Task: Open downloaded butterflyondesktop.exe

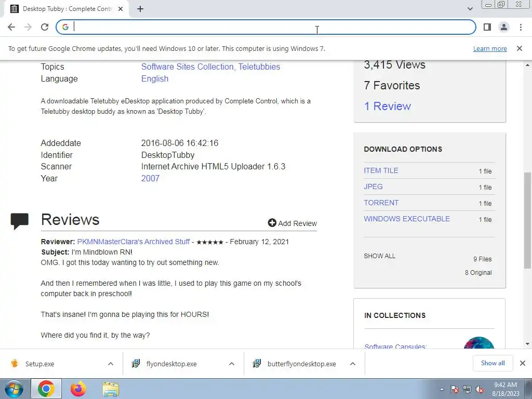Action: pos(302,364)
